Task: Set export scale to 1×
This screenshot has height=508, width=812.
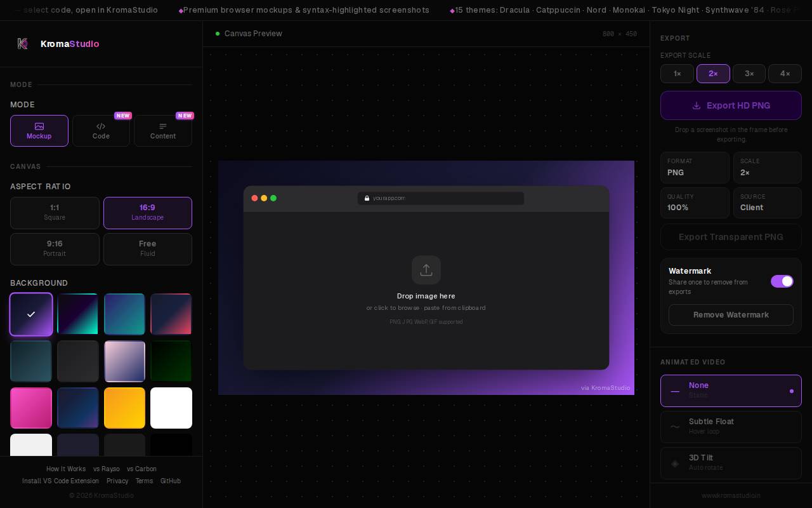Action: pos(677,74)
